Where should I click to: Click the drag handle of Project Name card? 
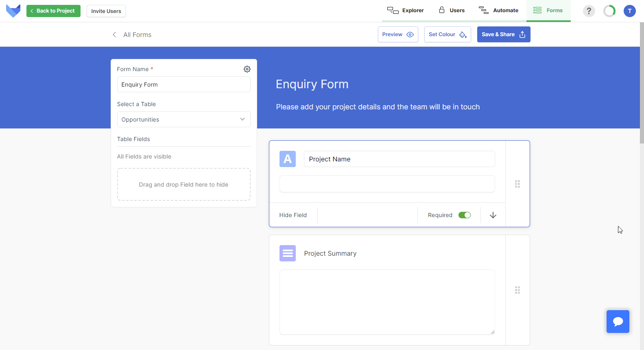517,184
